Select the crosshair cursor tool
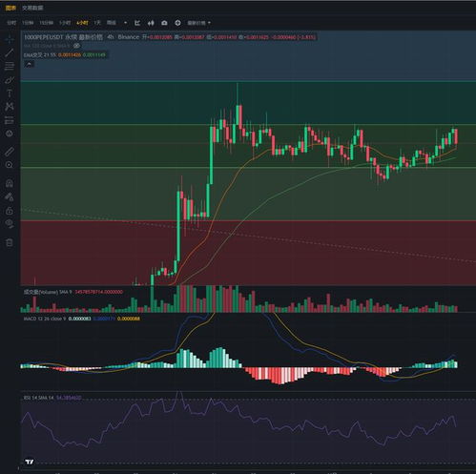 [10, 39]
